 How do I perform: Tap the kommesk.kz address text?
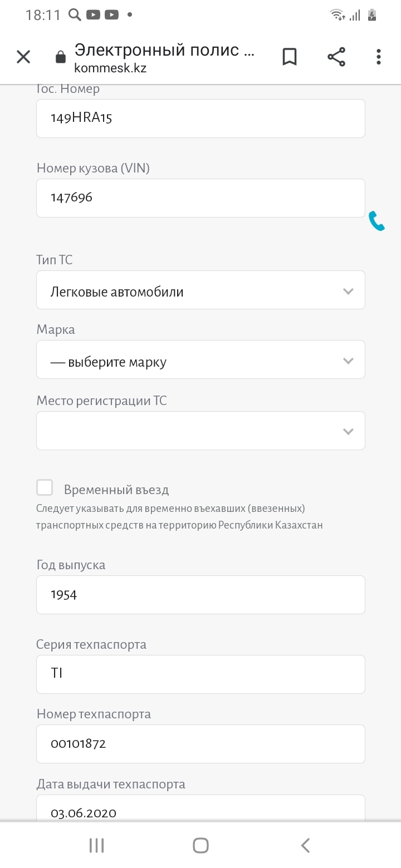tap(110, 68)
